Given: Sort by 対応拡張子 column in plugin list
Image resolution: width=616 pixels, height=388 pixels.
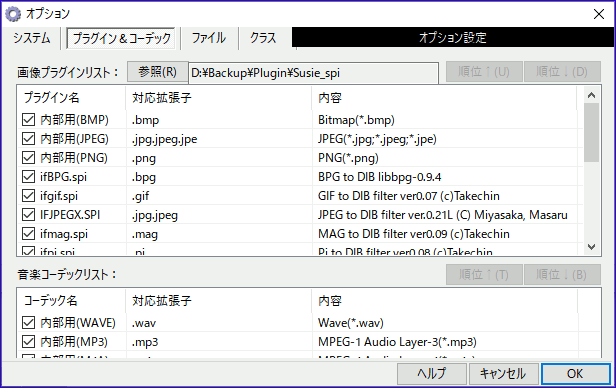Looking at the screenshot, I should tap(218, 98).
